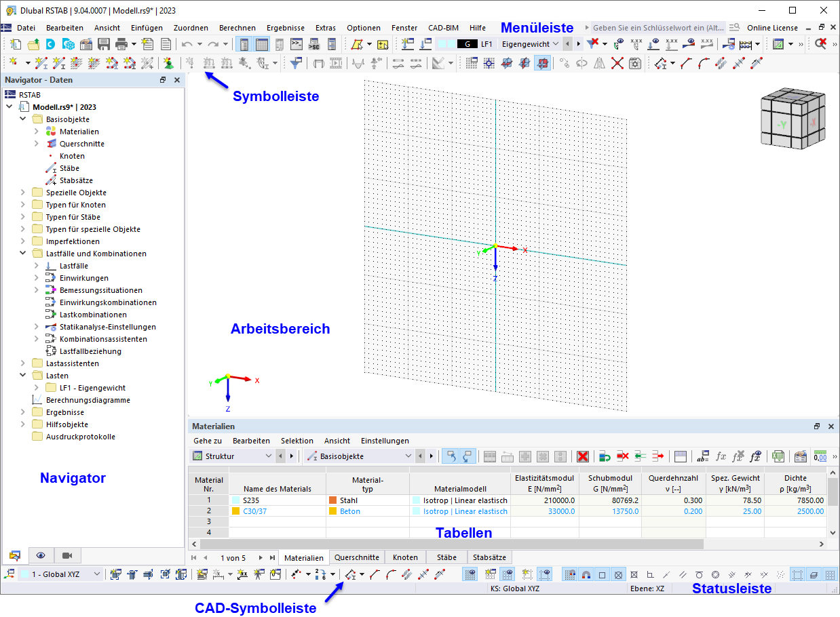Open the 1 - Global XYZ coordinate dropdown

coord(96,574)
